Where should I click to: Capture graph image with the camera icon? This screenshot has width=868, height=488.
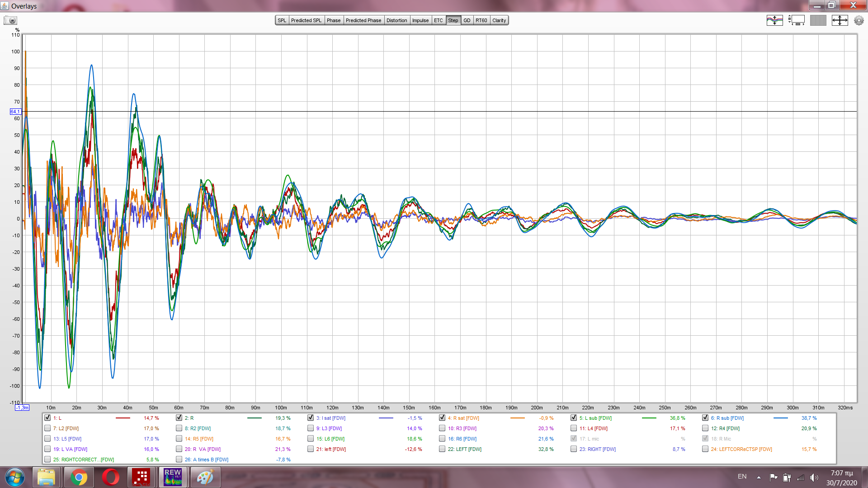10,20
